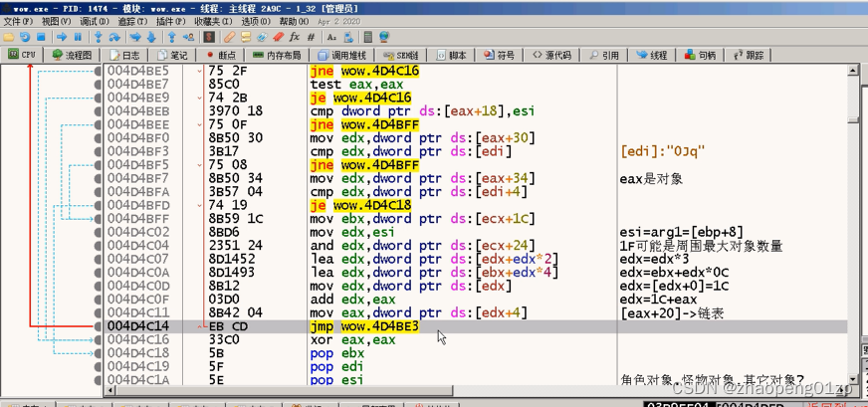The width and height of the screenshot is (868, 407).
Task: Switch to the 符号 tab
Action: (x=500, y=55)
